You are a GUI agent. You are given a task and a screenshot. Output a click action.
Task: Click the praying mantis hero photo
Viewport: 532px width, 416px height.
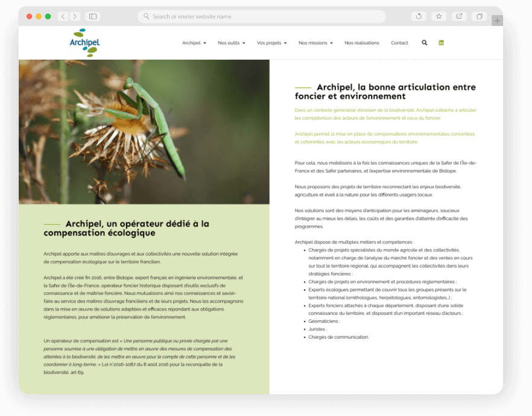(x=144, y=132)
